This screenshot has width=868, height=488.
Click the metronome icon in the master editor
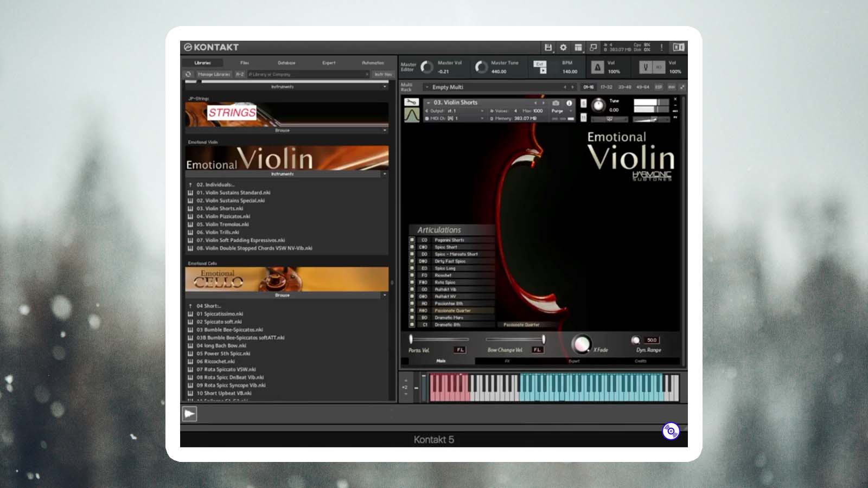tap(597, 67)
